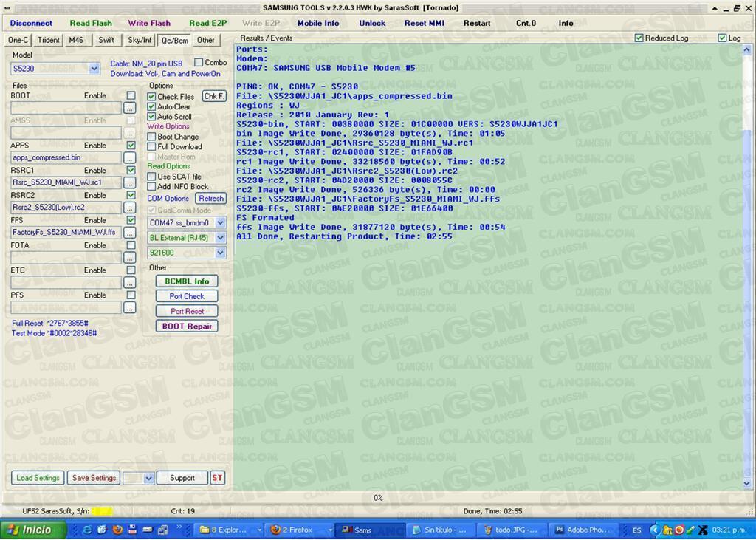Viewport: 756px width, 540px height.
Task: Click the 0% progress bar
Action: 378,498
